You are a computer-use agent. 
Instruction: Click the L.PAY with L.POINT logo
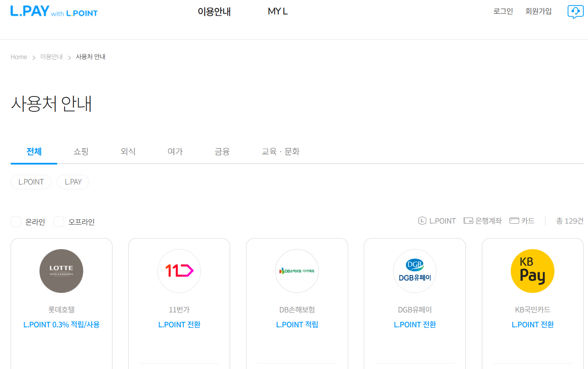click(54, 11)
